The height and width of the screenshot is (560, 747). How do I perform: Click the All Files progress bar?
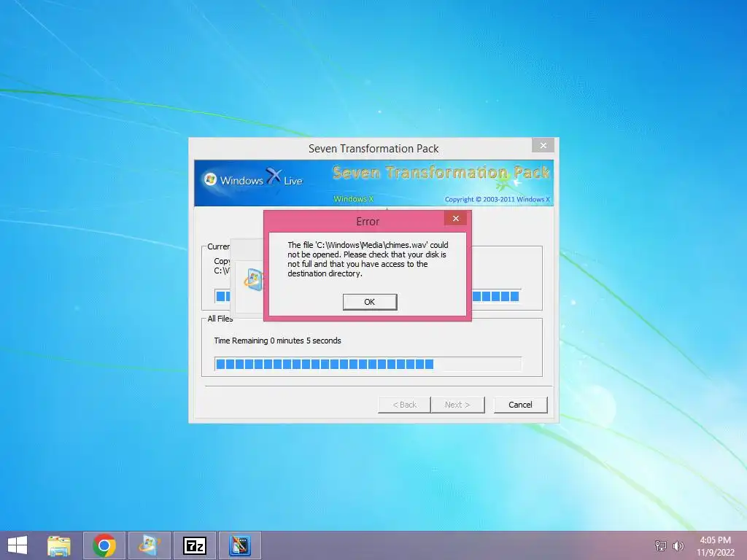pos(368,365)
